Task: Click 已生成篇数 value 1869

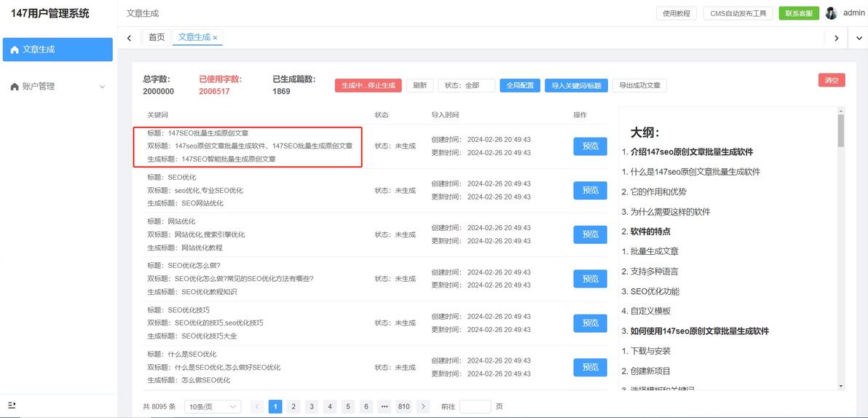Action: pyautogui.click(x=281, y=91)
